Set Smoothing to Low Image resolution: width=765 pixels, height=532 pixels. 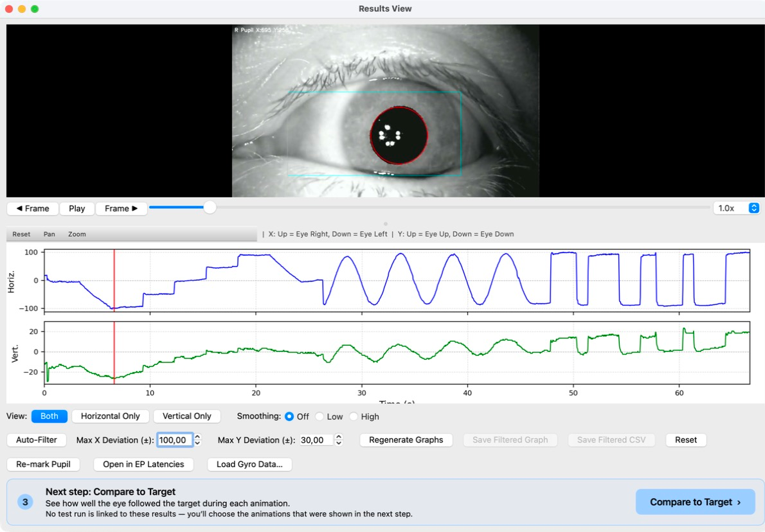coord(319,416)
